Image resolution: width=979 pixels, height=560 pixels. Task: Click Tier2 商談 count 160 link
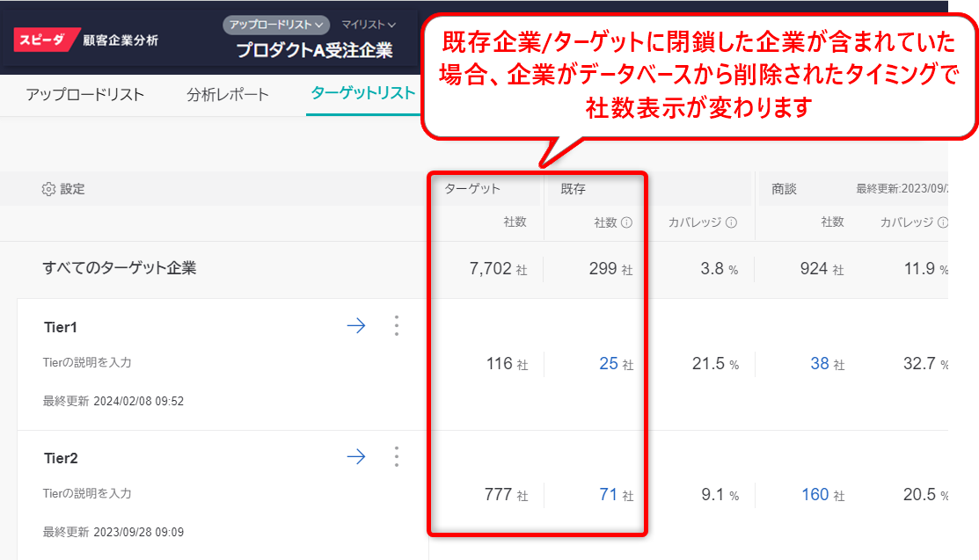(x=815, y=495)
